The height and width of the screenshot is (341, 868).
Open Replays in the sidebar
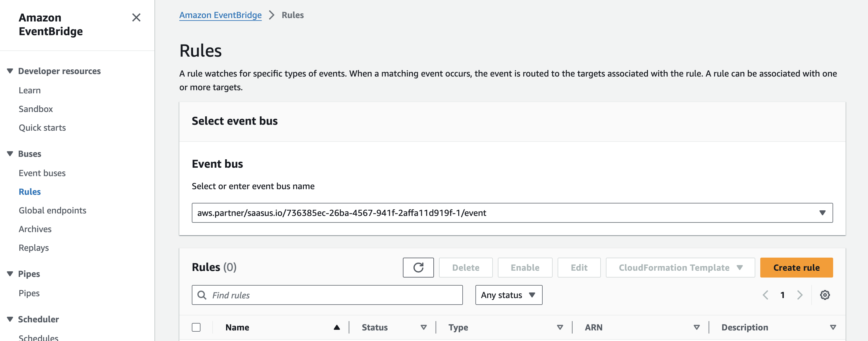pyautogui.click(x=34, y=248)
